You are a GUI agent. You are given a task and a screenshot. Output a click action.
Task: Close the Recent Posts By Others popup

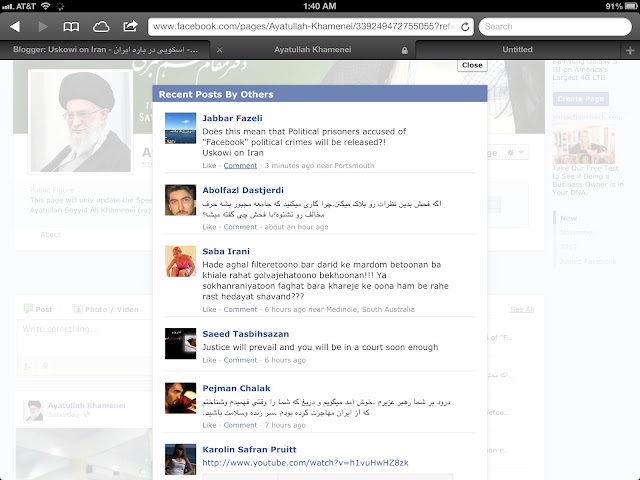472,65
